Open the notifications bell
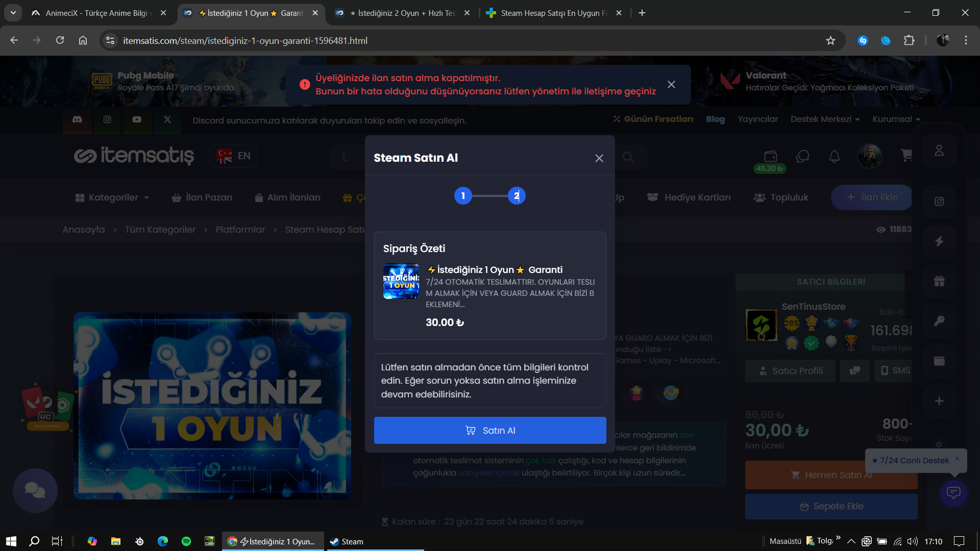This screenshot has width=980, height=551. [835, 156]
